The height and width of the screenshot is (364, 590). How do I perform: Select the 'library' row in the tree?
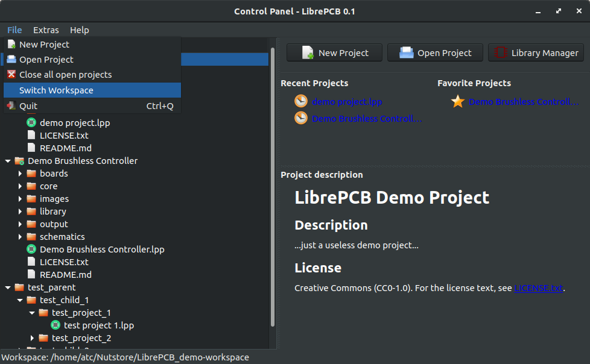coord(136,212)
